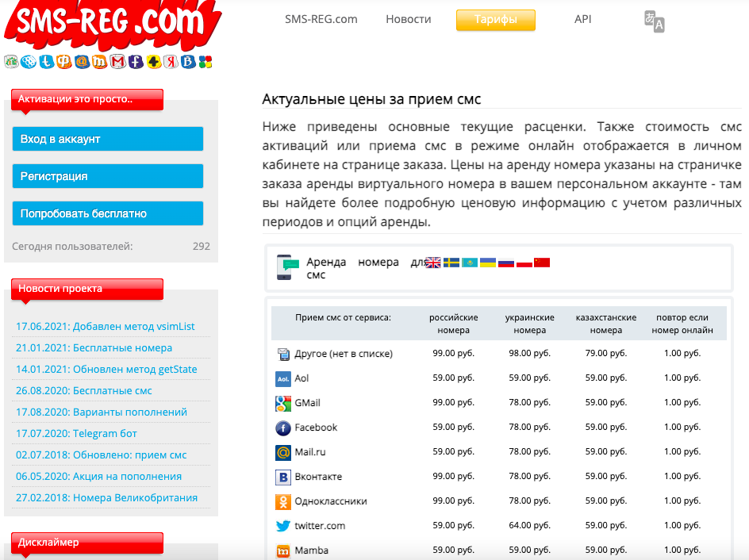
Task: Select the highlighted Тарифы tab
Action: tap(496, 20)
